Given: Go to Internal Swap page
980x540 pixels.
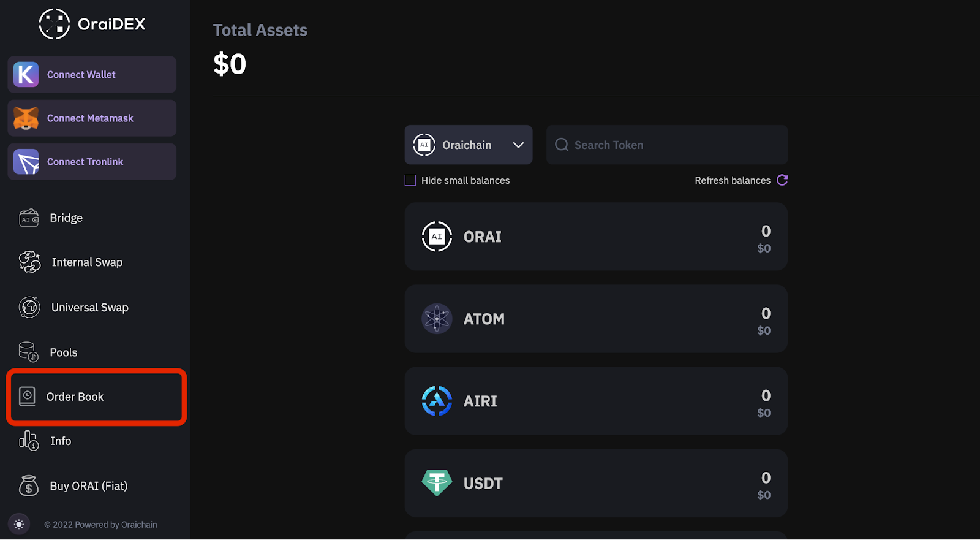Looking at the screenshot, I should 87,262.
